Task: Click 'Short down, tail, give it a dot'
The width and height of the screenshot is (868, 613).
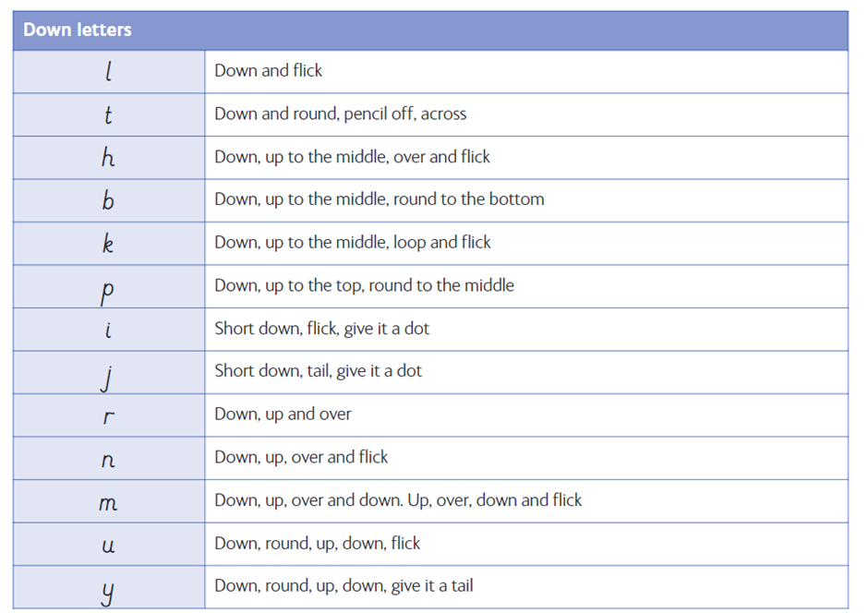Action: (318, 370)
